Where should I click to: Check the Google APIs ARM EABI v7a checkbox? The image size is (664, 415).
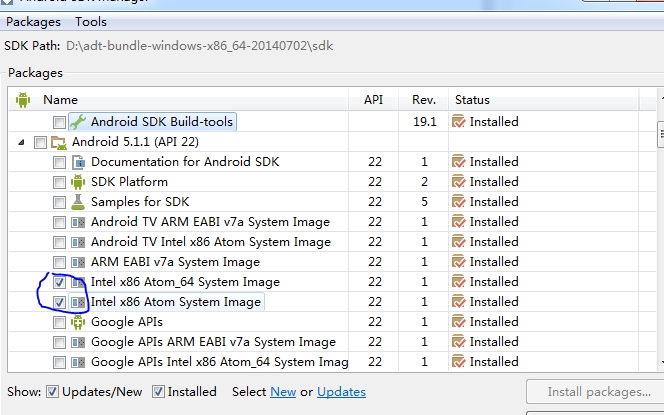click(x=59, y=342)
